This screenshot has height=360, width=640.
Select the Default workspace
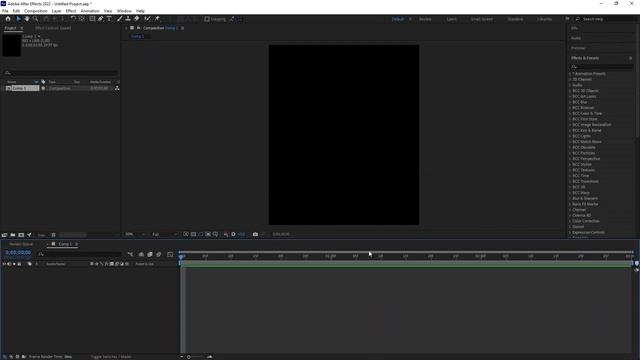tap(398, 19)
